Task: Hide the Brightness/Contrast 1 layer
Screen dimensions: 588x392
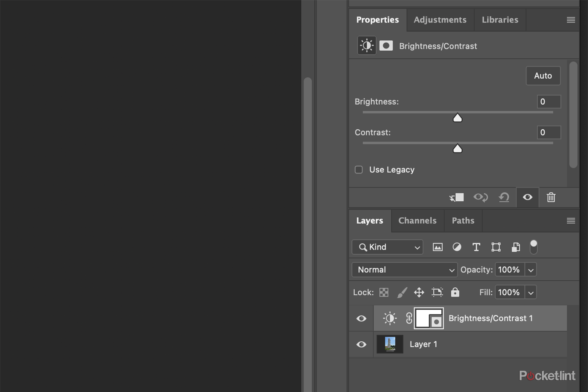Action: point(361,318)
